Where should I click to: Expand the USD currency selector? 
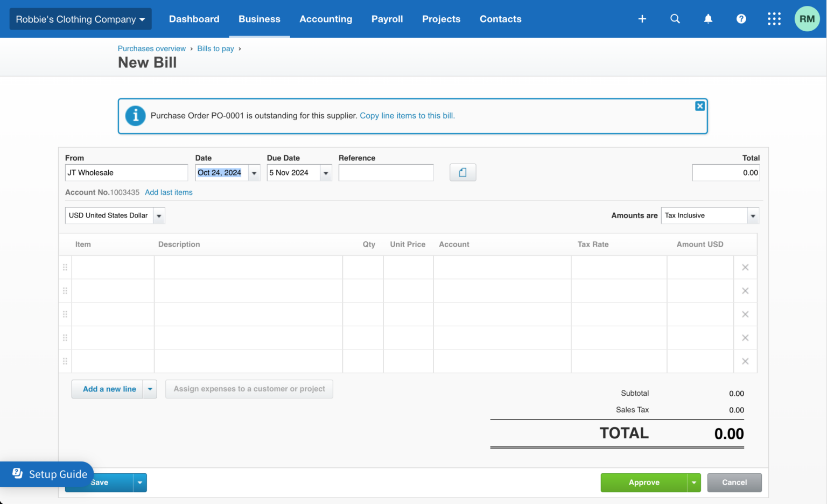click(159, 215)
